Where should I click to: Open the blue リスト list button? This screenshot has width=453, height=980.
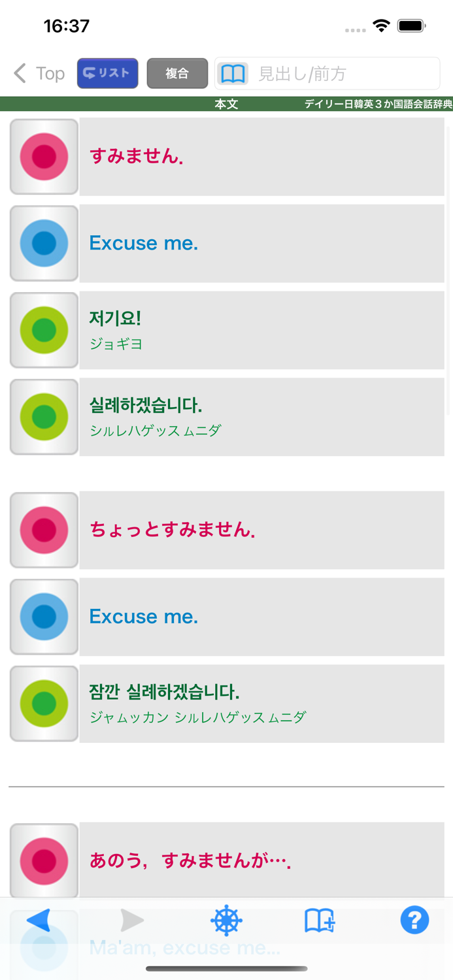pyautogui.click(x=108, y=73)
